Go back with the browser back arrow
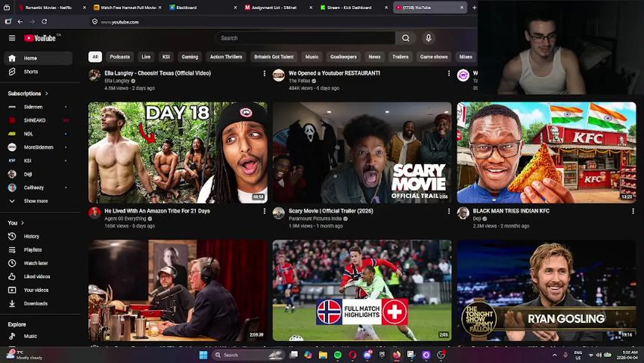This screenshot has width=644, height=363. [x=20, y=22]
